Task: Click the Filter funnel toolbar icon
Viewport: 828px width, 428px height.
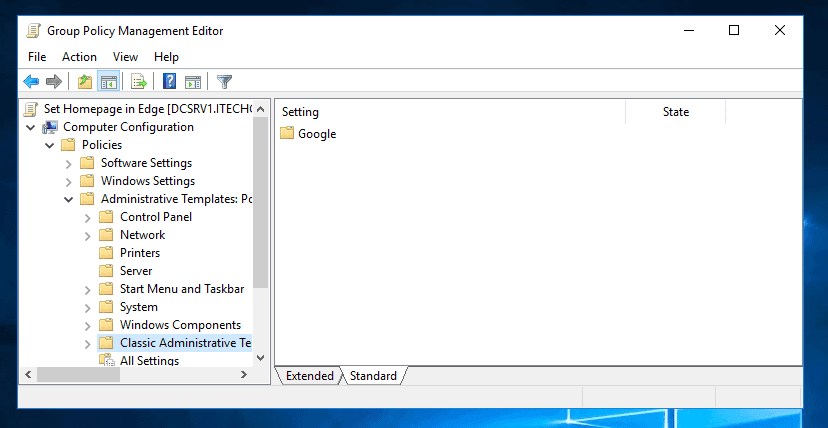Action: 224,82
